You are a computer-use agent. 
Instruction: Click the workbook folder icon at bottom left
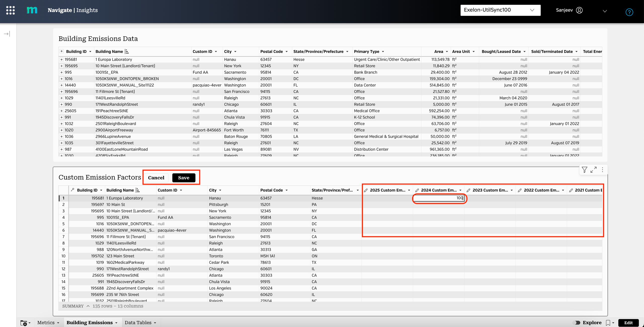click(x=24, y=323)
